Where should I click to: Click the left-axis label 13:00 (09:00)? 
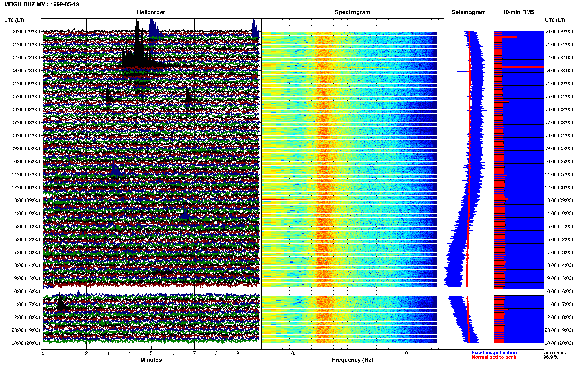(x=26, y=200)
